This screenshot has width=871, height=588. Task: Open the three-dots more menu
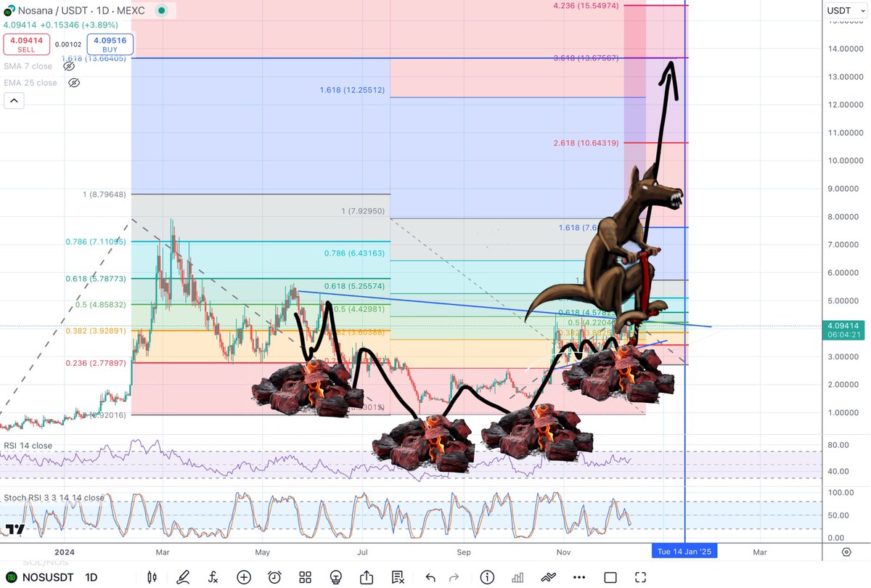(x=579, y=578)
